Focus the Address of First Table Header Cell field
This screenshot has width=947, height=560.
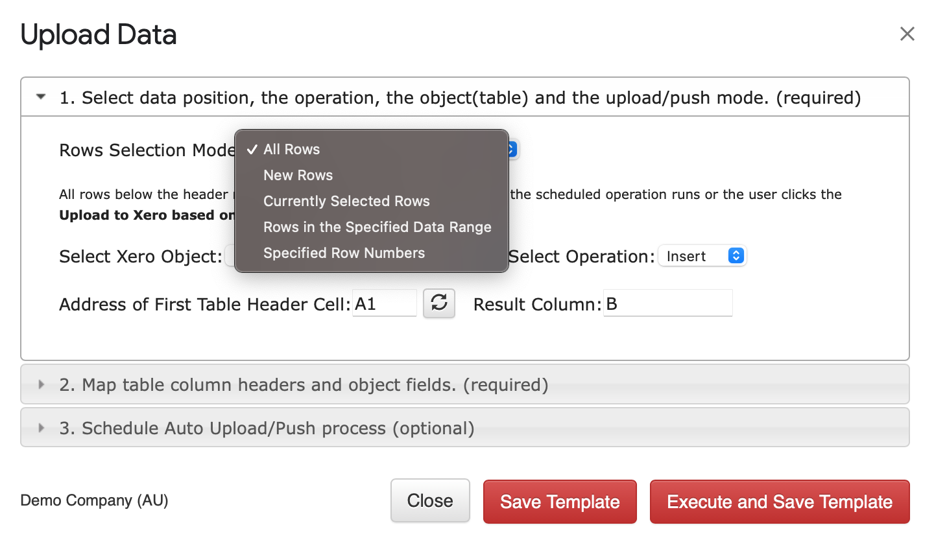(385, 303)
